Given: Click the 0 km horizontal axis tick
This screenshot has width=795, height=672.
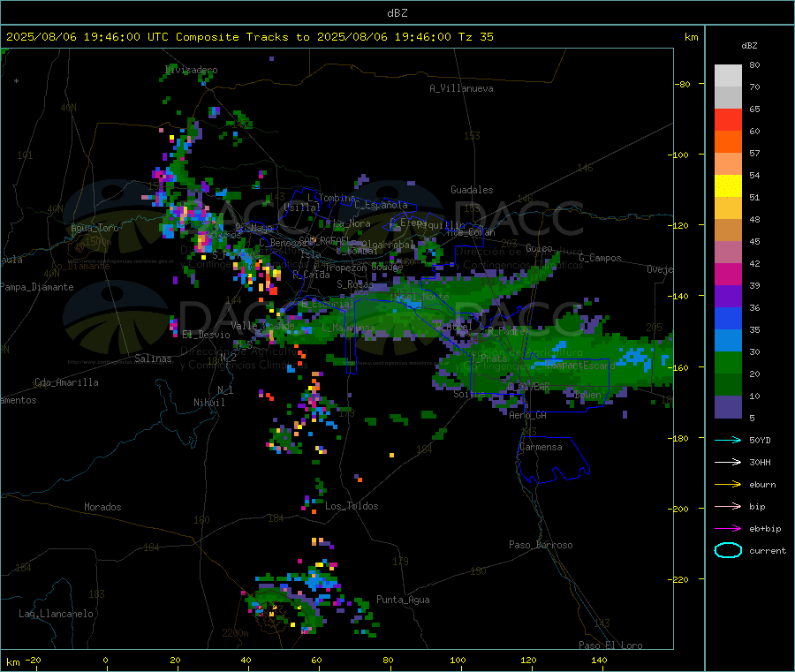Looking at the screenshot, I should (x=105, y=660).
